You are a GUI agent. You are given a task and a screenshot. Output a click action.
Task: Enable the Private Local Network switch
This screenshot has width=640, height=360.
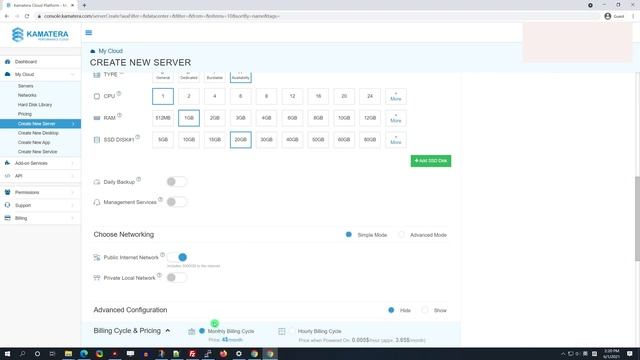point(176,278)
